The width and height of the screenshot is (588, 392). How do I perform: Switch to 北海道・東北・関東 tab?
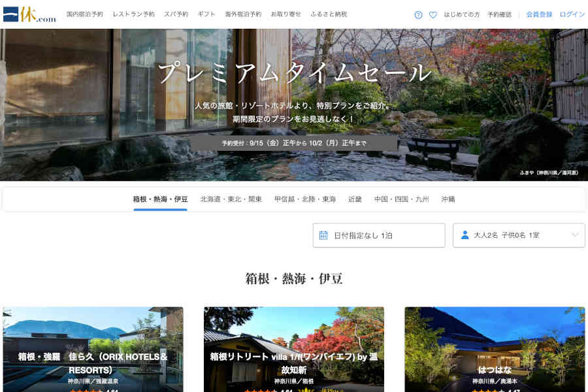click(231, 199)
